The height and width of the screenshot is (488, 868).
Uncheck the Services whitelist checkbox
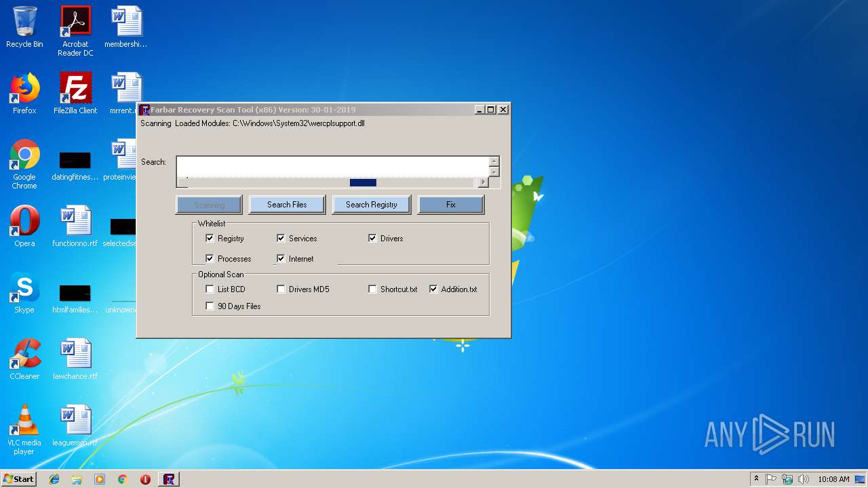[281, 239]
